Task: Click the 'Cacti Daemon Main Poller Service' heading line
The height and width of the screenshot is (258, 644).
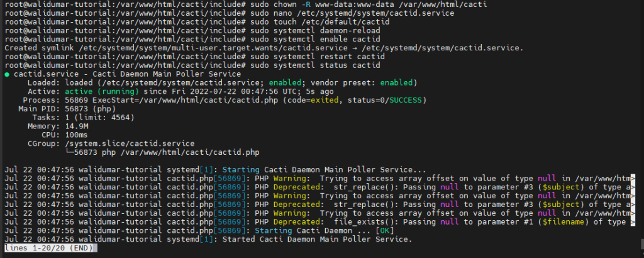Action: tap(167, 74)
